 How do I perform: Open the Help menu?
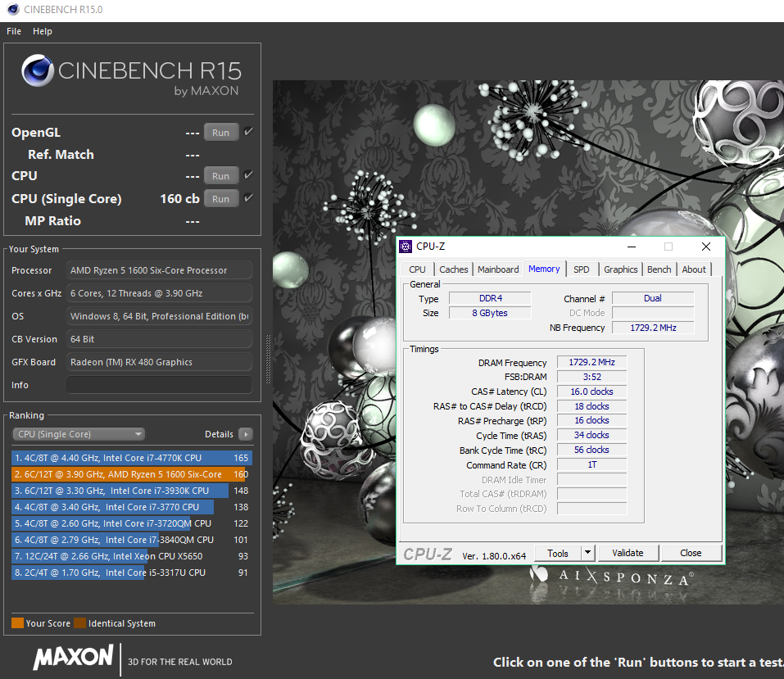tap(43, 31)
